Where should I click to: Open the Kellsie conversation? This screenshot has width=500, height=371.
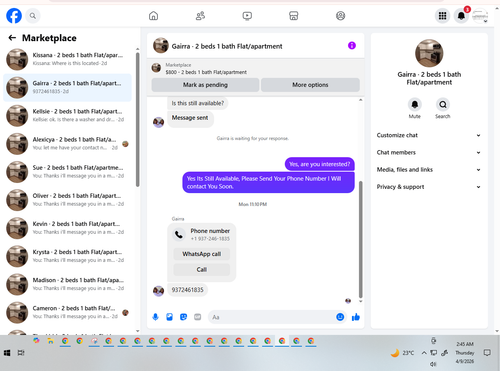coord(67,115)
